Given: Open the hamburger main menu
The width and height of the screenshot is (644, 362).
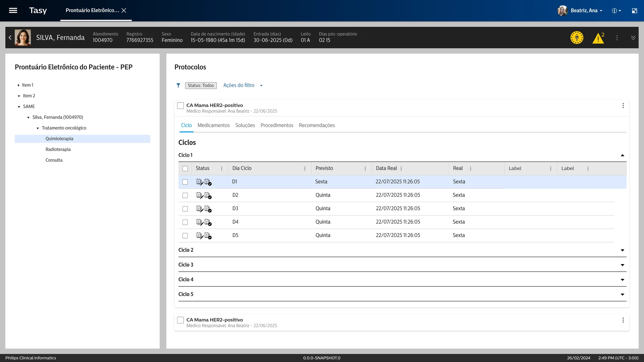Looking at the screenshot, I should point(13,10).
